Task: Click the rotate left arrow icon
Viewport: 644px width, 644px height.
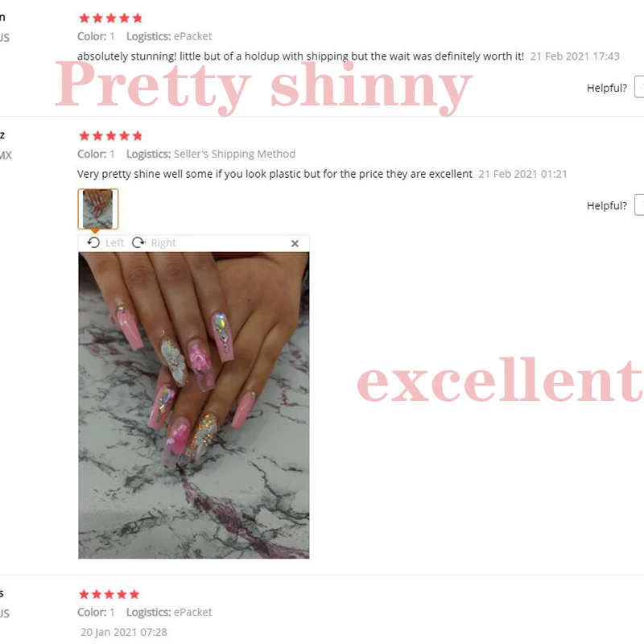Action: (93, 243)
